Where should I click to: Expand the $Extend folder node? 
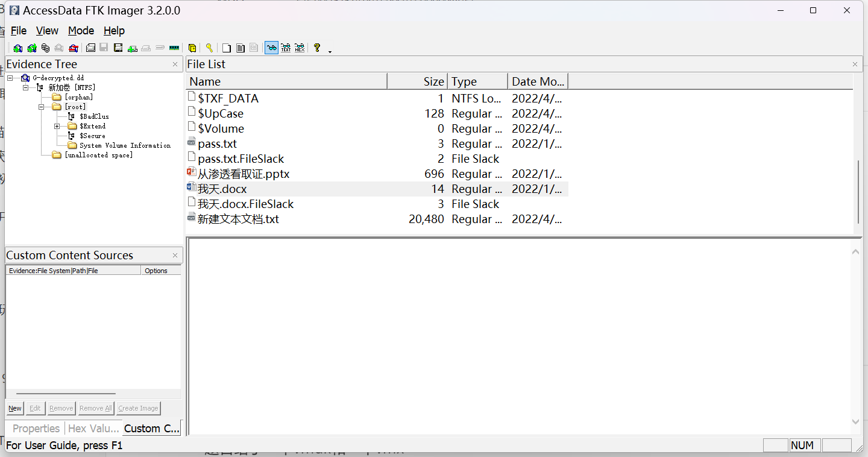tap(57, 126)
